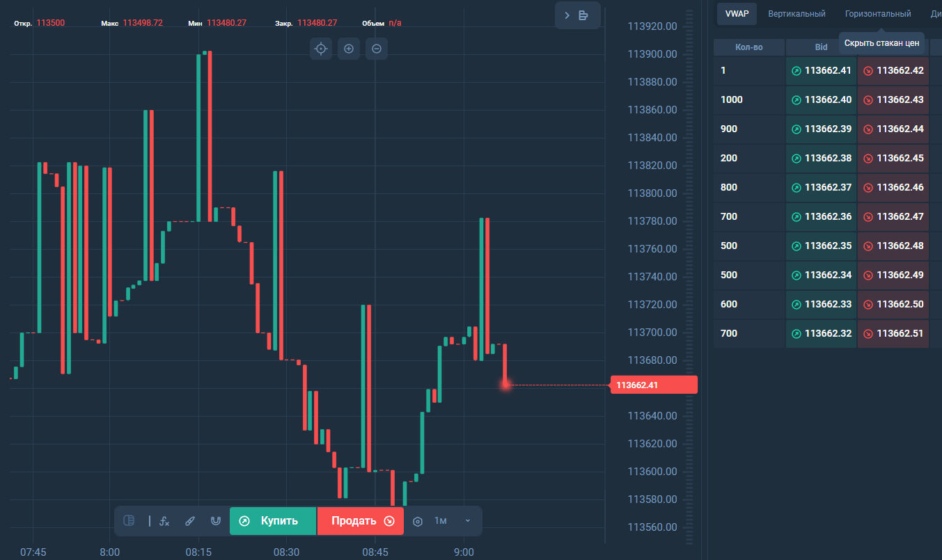
Task: Click price axis label 113900.00
Action: (x=652, y=54)
